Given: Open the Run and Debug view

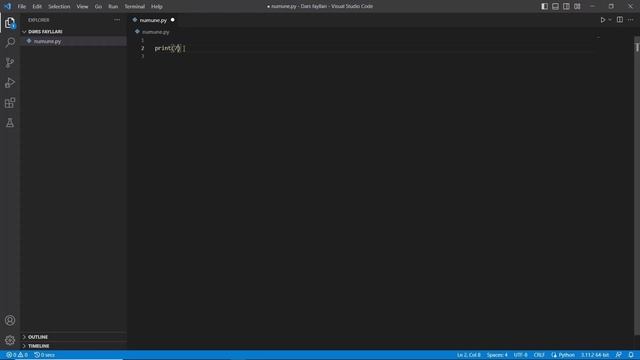Looking at the screenshot, I should (10, 82).
